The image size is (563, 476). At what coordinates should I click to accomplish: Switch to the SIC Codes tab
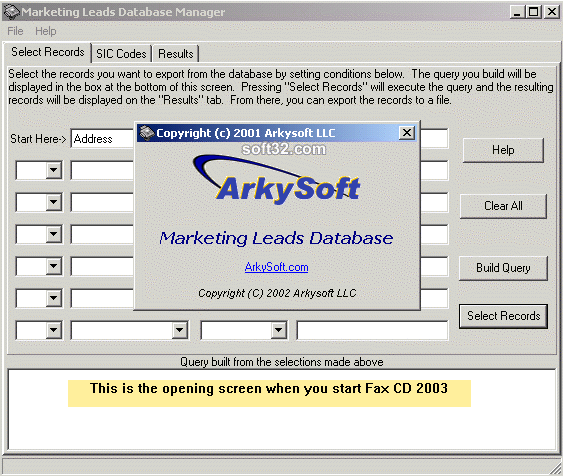[x=121, y=54]
